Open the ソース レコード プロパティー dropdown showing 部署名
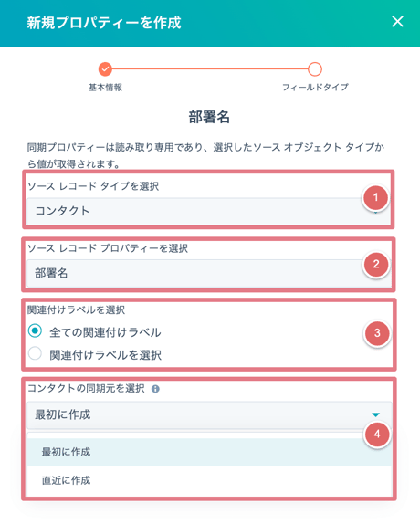Image resolution: width=420 pixels, height=524 pixels. click(x=209, y=274)
